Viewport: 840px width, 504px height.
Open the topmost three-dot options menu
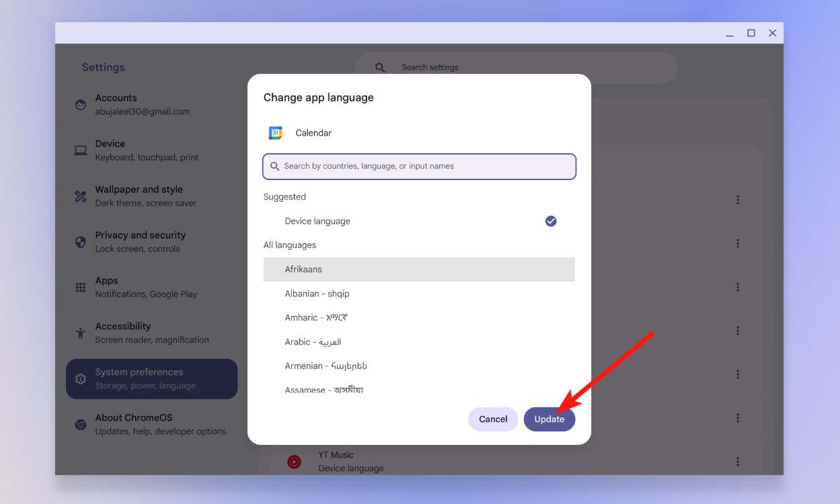pyautogui.click(x=738, y=200)
